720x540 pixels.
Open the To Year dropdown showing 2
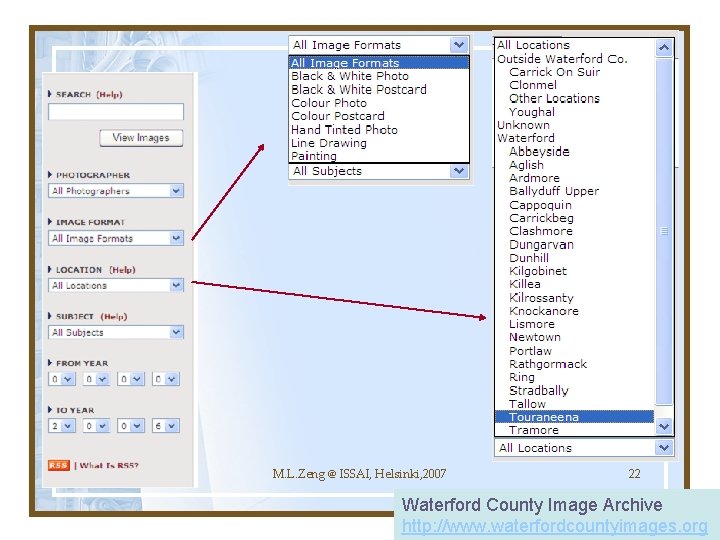pos(62,426)
